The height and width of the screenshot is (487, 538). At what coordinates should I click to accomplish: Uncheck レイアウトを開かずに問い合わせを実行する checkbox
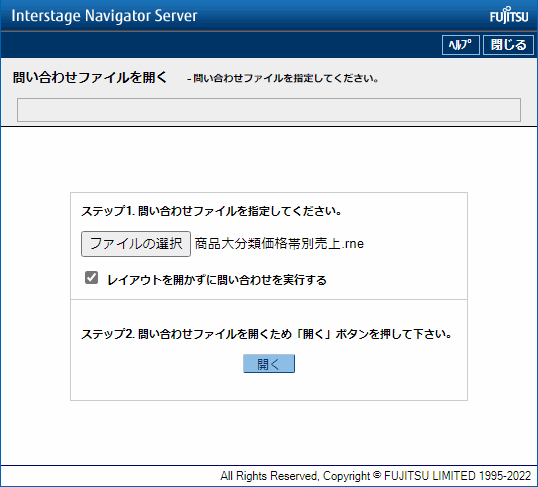(x=91, y=278)
